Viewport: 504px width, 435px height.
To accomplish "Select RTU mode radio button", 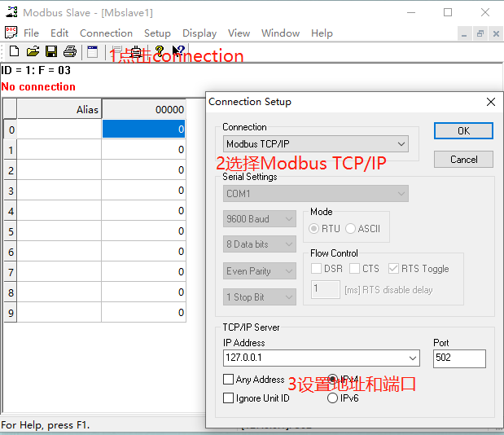I will (x=313, y=229).
